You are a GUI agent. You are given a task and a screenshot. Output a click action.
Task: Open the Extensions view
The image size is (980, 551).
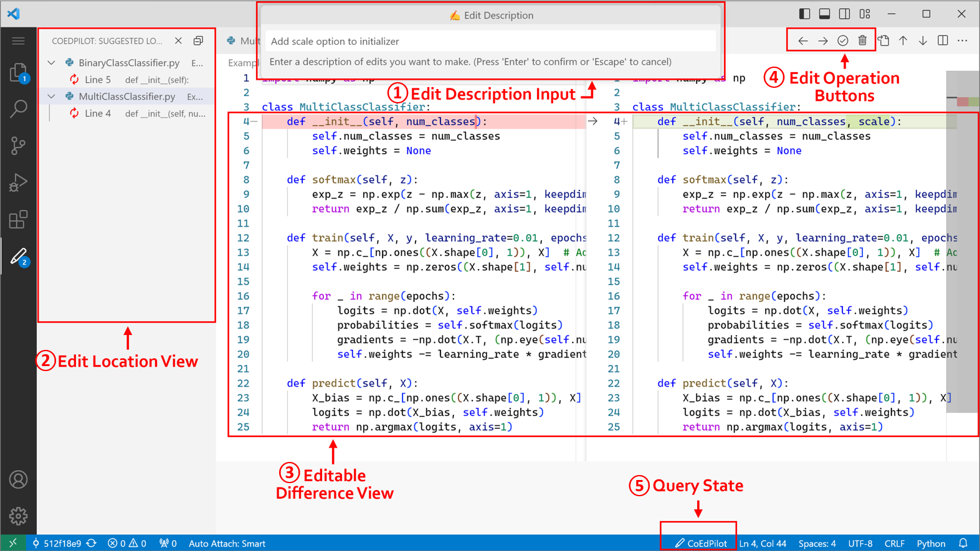pos(19,219)
